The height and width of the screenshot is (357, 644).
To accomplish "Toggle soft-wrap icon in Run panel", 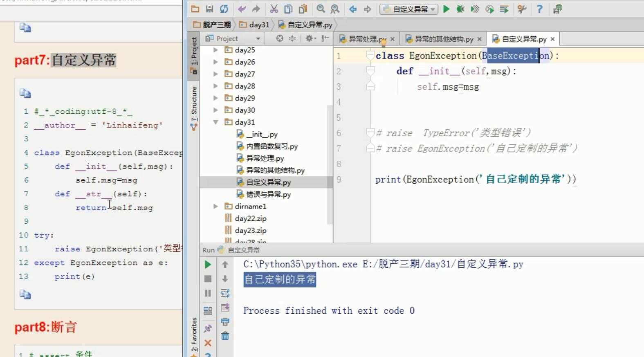I will 225,293.
